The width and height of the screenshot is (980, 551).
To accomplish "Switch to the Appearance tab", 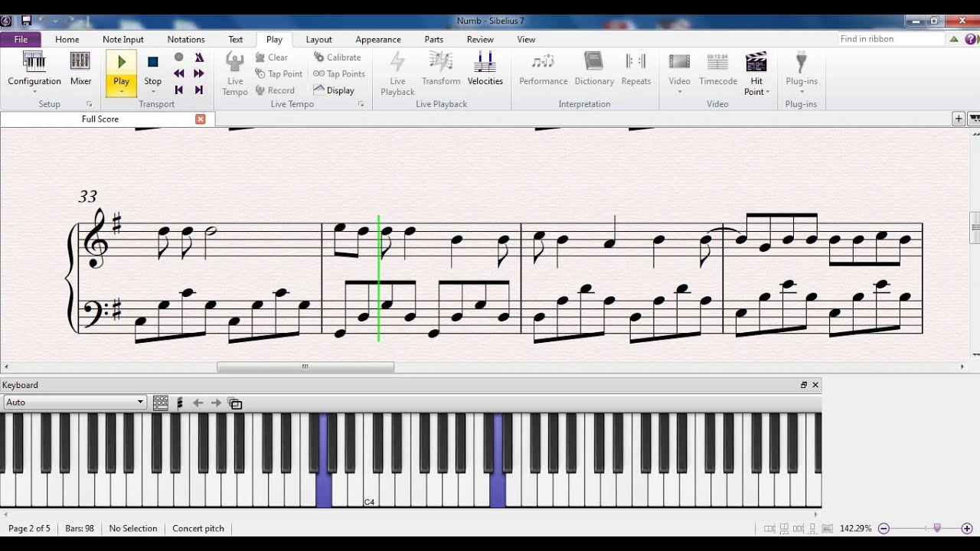I will [x=378, y=39].
